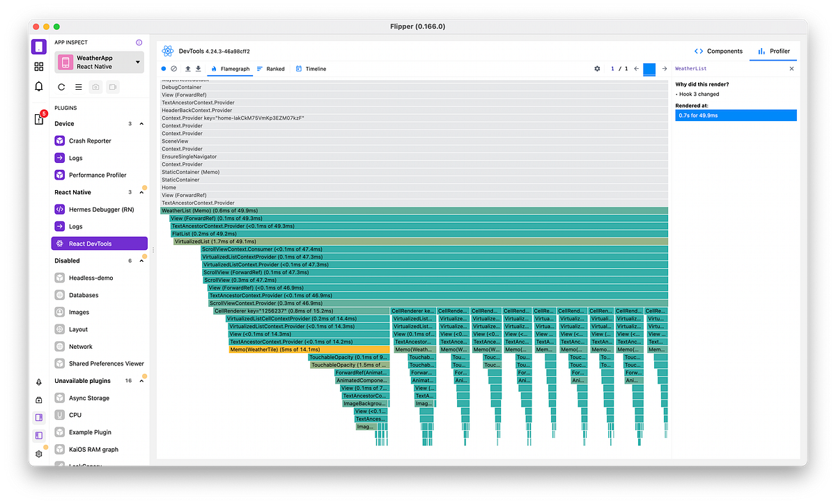
Task: Expand the Disabled plugins list
Action: coord(141,260)
